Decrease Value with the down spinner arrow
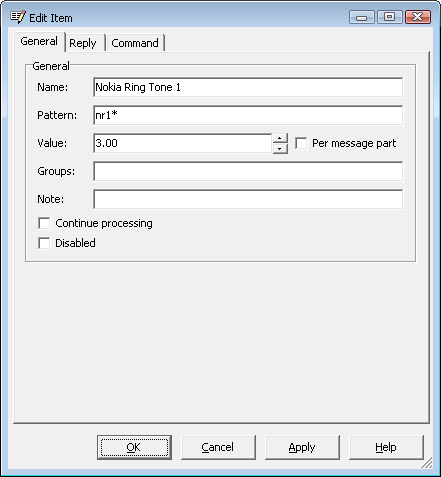 coord(280,149)
